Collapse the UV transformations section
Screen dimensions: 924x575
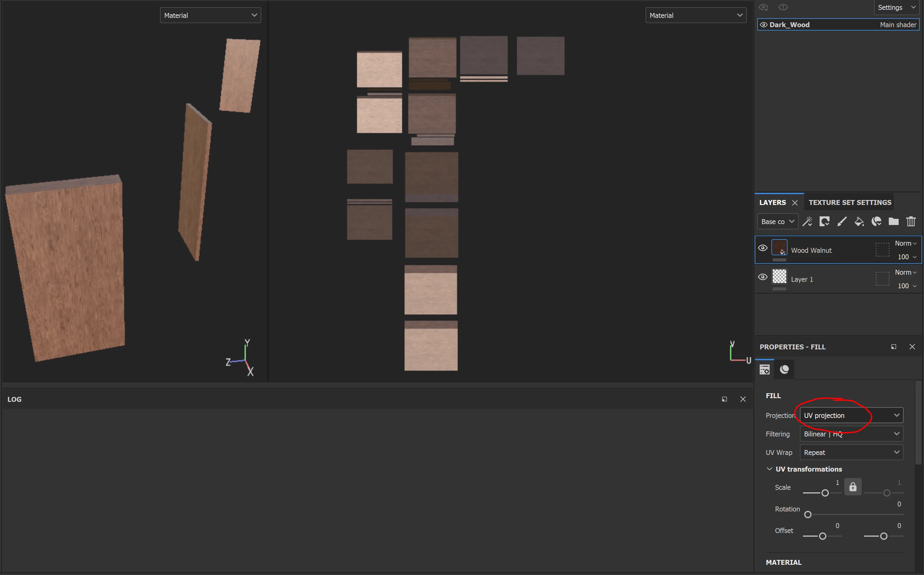pos(769,469)
